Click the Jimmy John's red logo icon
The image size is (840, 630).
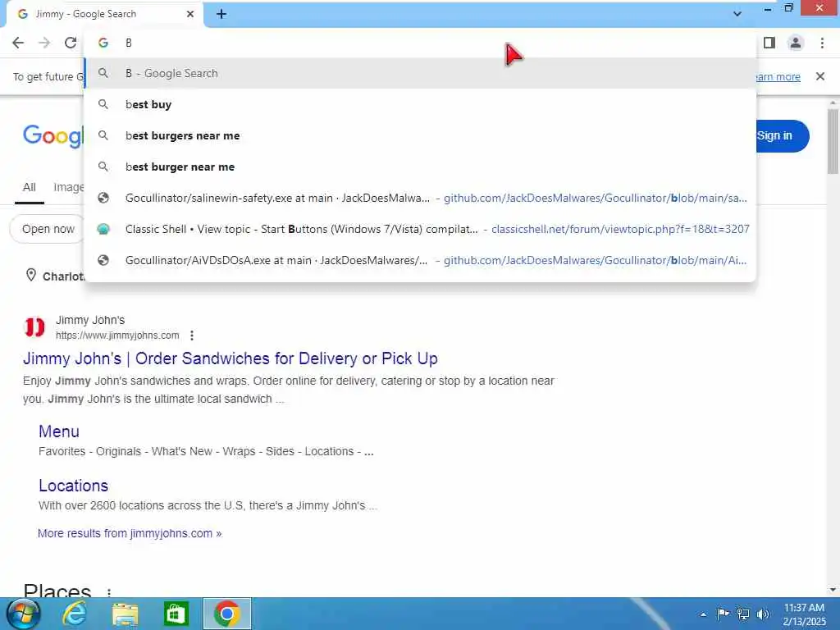(x=34, y=326)
